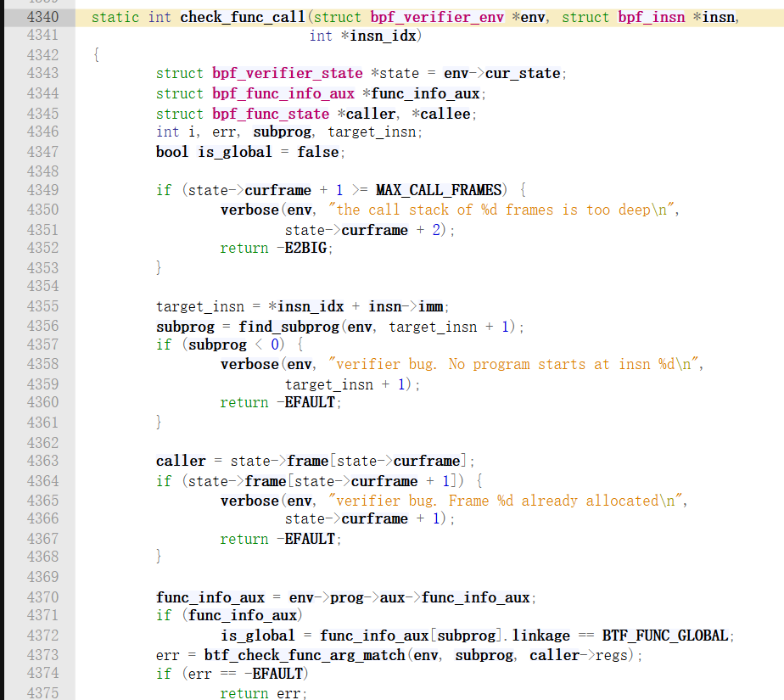Click the bpf_func_state type name
The height and width of the screenshot is (700, 784).
[271, 114]
